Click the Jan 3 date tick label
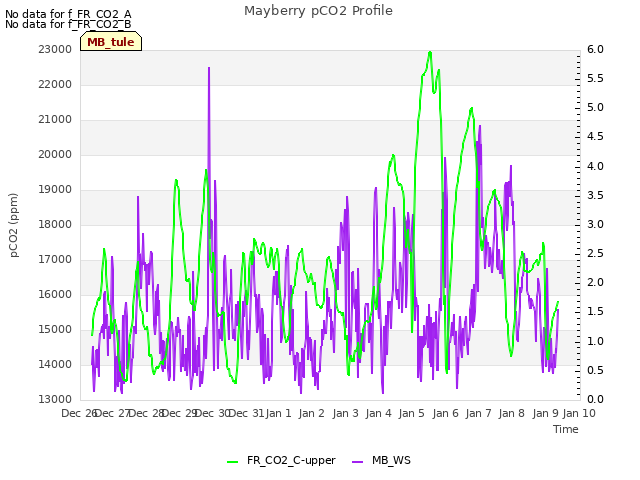640x480 pixels. click(345, 413)
